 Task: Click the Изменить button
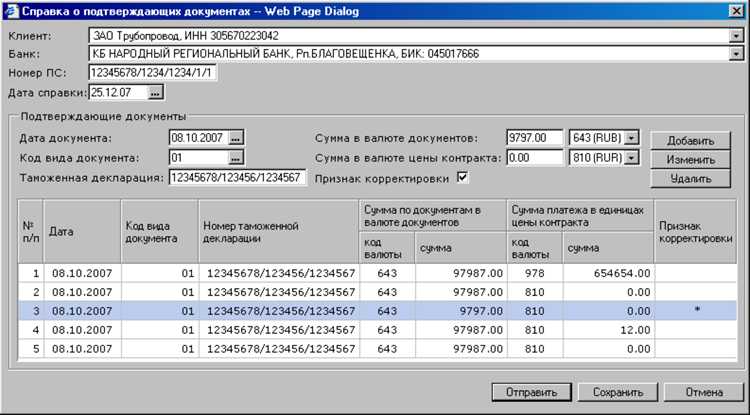(x=690, y=160)
